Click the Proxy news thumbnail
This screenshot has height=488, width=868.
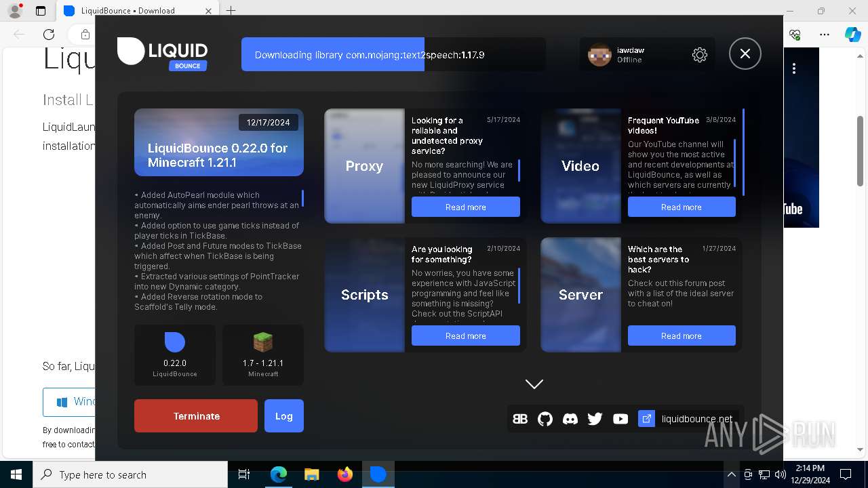tap(364, 165)
